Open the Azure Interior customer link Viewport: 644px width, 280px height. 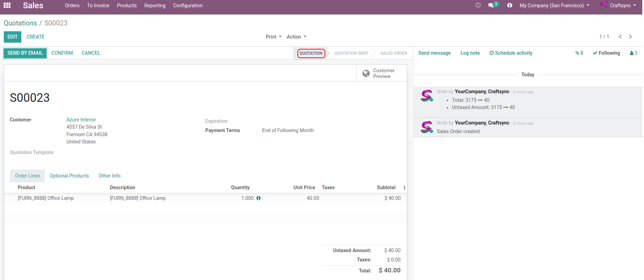pyautogui.click(x=81, y=120)
